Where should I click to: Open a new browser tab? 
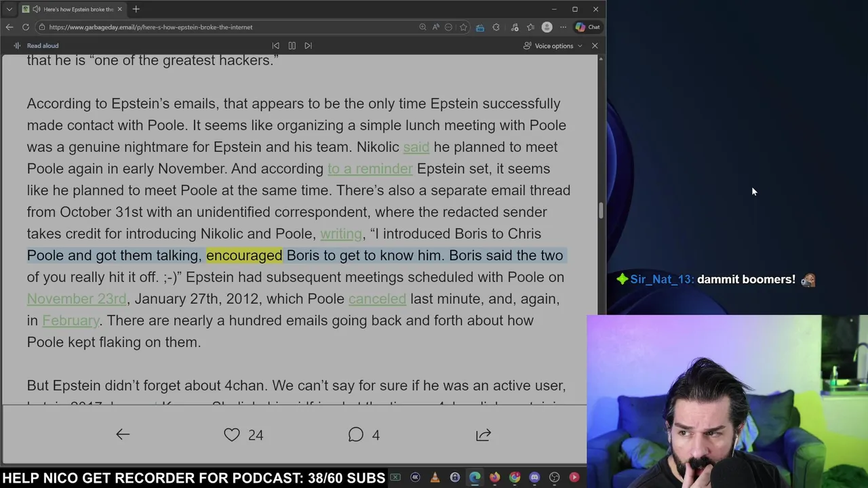[136, 9]
